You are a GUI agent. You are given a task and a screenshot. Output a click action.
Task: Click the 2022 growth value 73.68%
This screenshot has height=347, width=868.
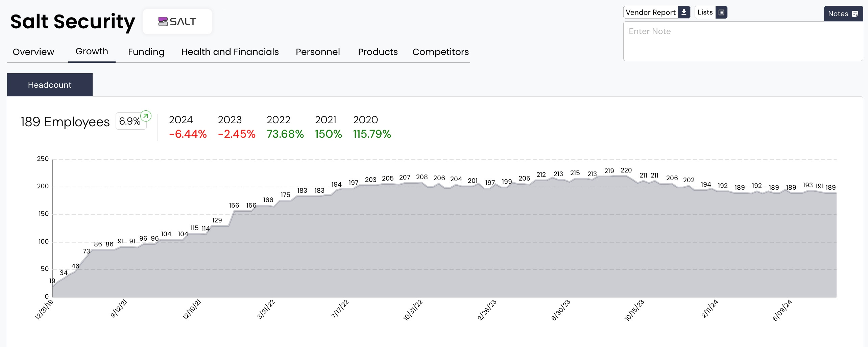pos(285,134)
